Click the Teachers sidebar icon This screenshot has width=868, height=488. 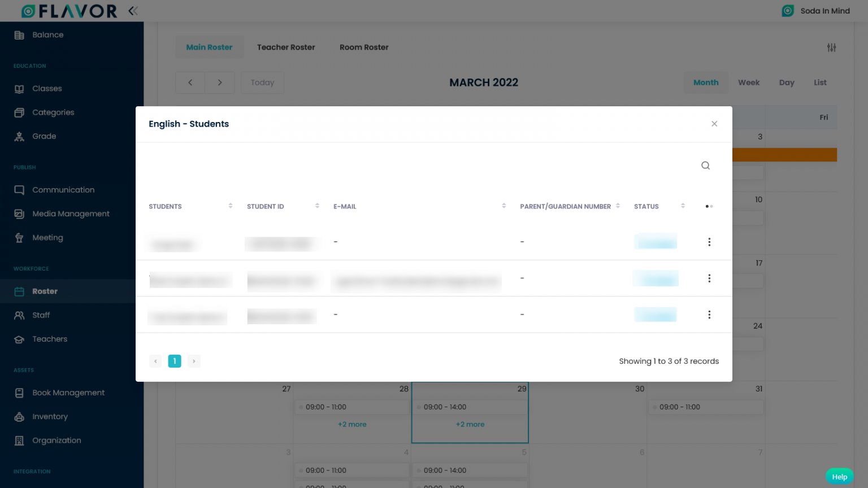[19, 339]
